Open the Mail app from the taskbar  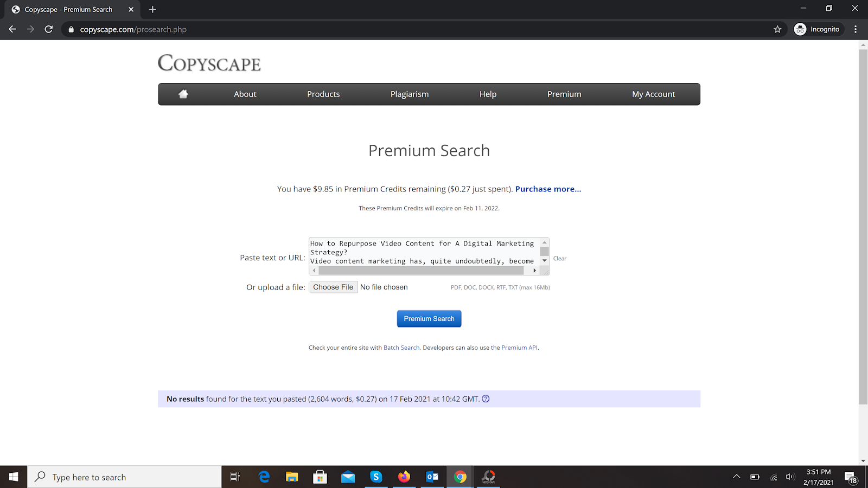click(x=348, y=477)
